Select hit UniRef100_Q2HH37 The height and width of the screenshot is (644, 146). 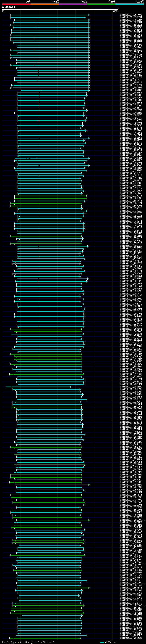[x=131, y=324]
